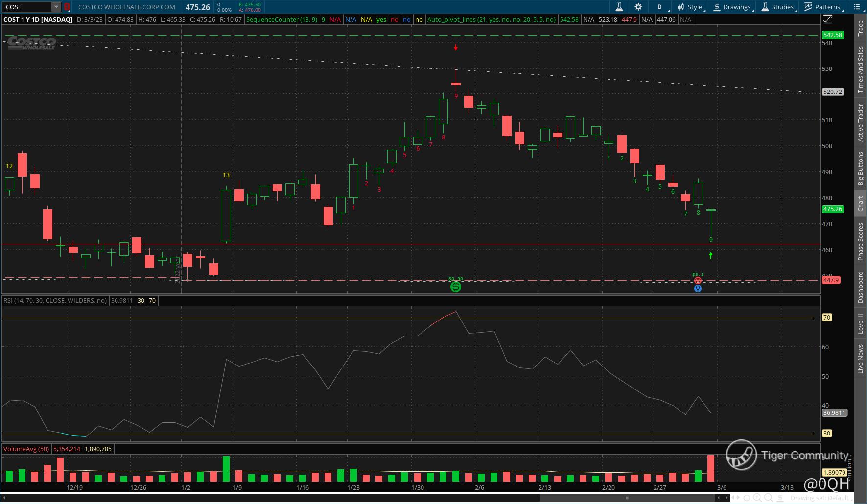Click the blue lightbulb event icon below earnings
Screen dimensions: 867x504
[698, 289]
